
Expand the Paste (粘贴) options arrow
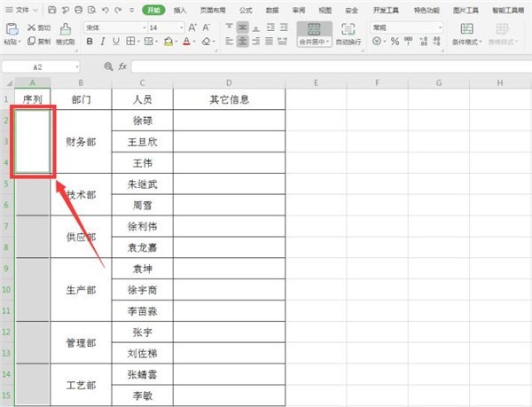(x=20, y=42)
